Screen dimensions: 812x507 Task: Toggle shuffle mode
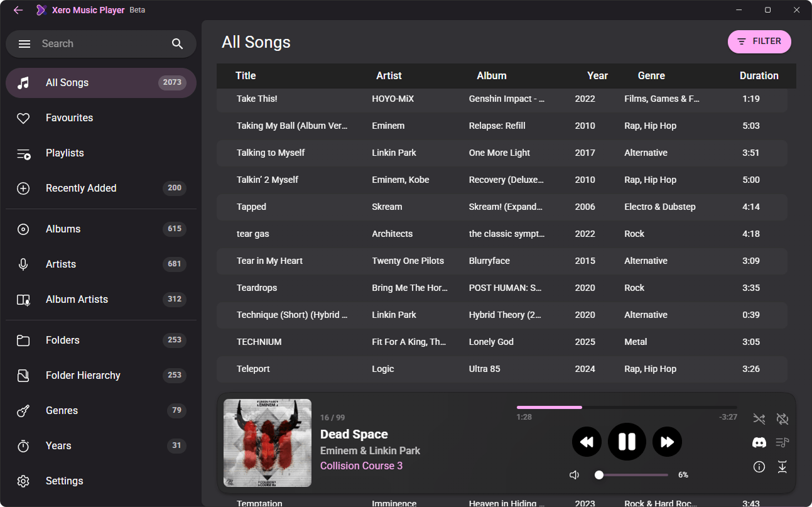pos(759,419)
